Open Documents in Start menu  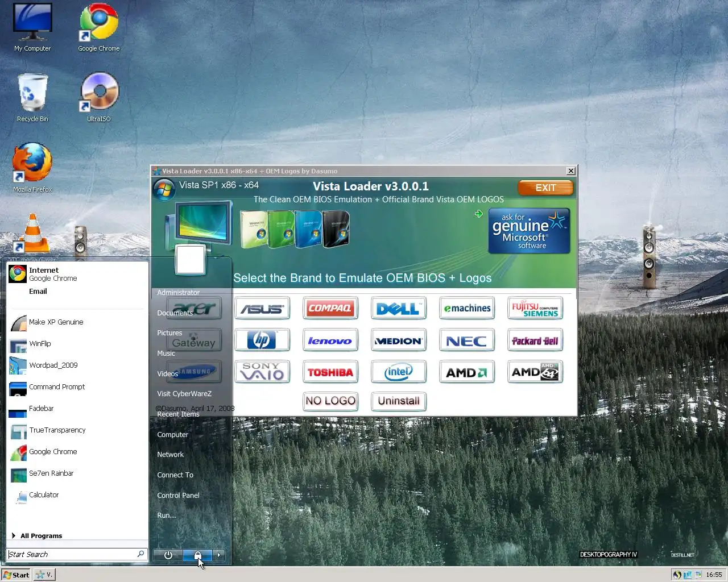(x=175, y=313)
